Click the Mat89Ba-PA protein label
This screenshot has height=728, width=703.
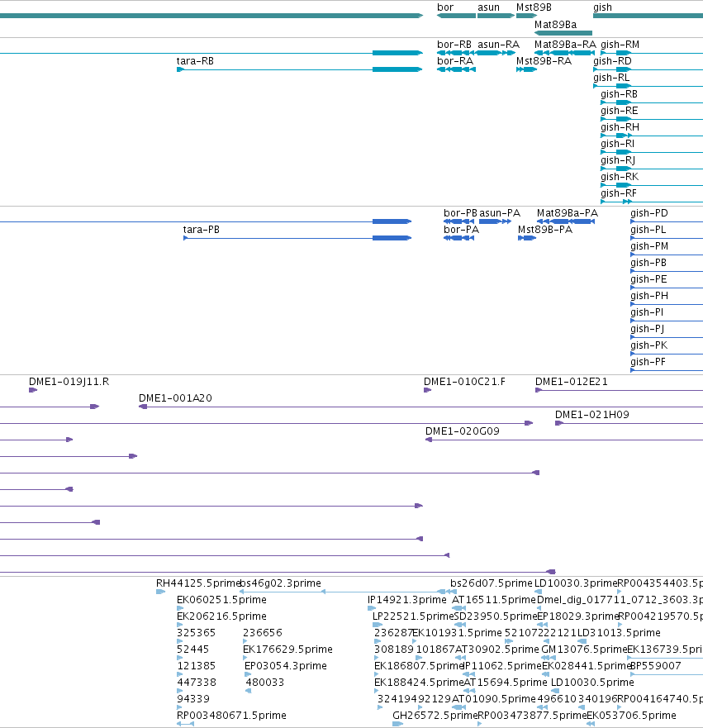tap(567, 213)
